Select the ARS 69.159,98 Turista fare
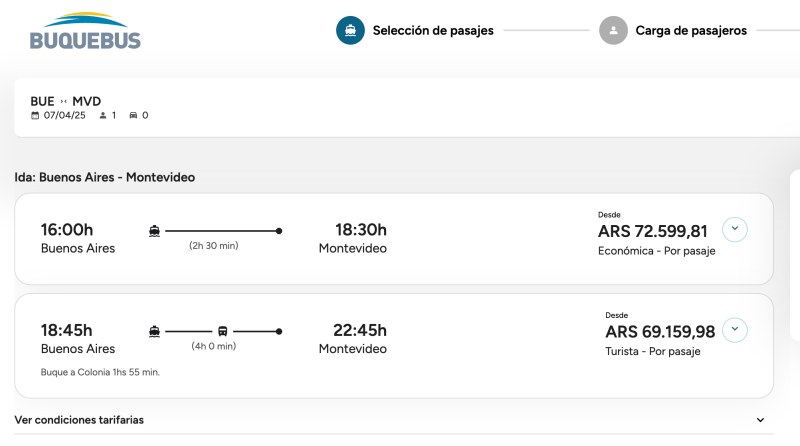800x446 pixels. point(660,332)
